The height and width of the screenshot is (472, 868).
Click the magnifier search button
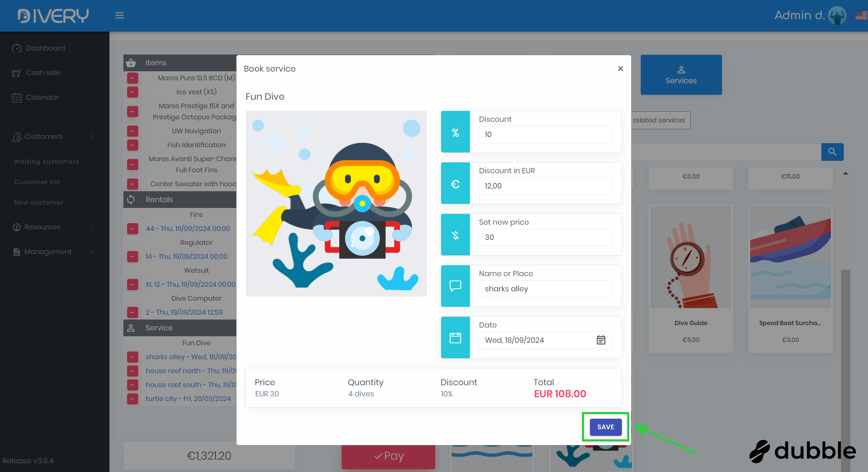(x=832, y=152)
